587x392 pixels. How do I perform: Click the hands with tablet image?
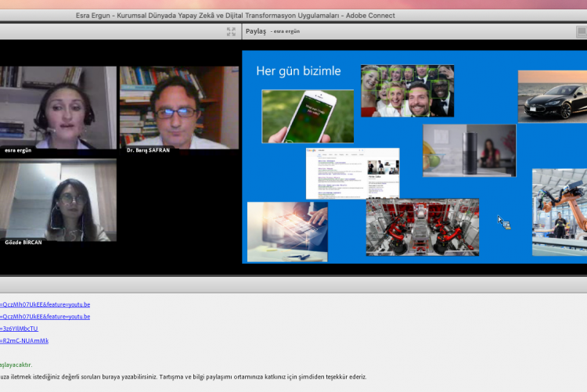[287, 232]
